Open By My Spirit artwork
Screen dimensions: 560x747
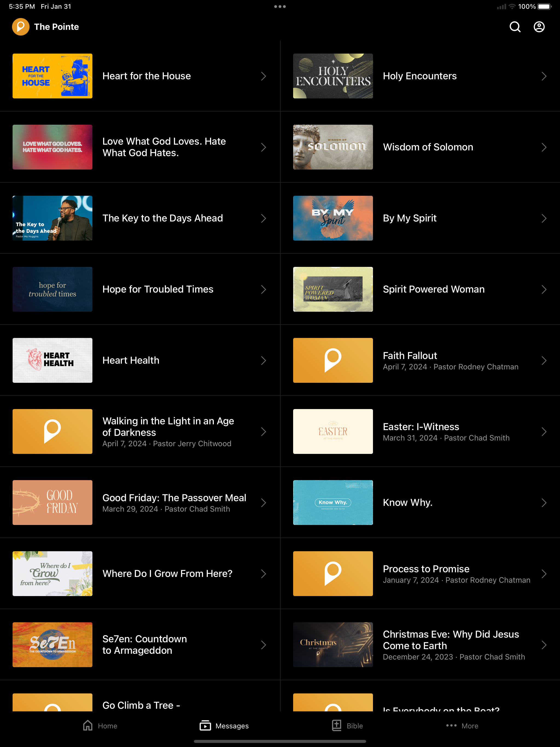click(x=333, y=218)
